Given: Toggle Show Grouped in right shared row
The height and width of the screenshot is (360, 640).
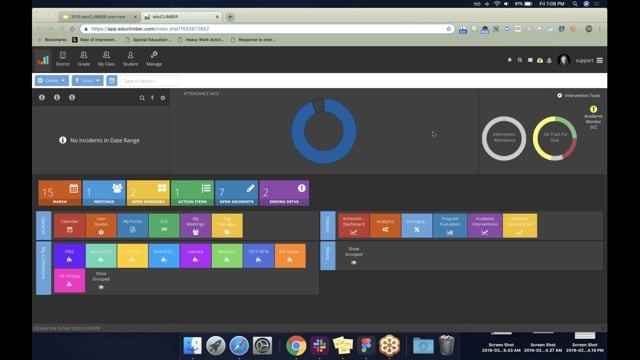Looking at the screenshot, I should pyautogui.click(x=353, y=256).
